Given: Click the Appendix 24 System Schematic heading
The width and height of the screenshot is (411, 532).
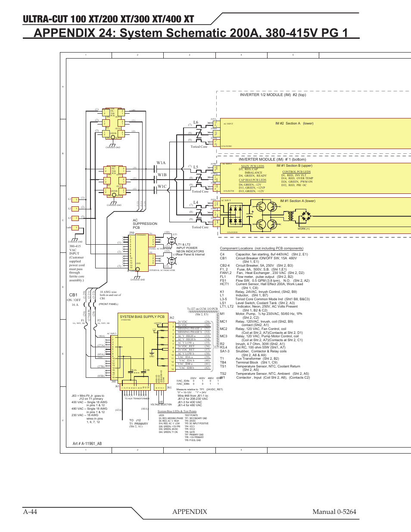Looking at the screenshot, I should click(191, 33).
